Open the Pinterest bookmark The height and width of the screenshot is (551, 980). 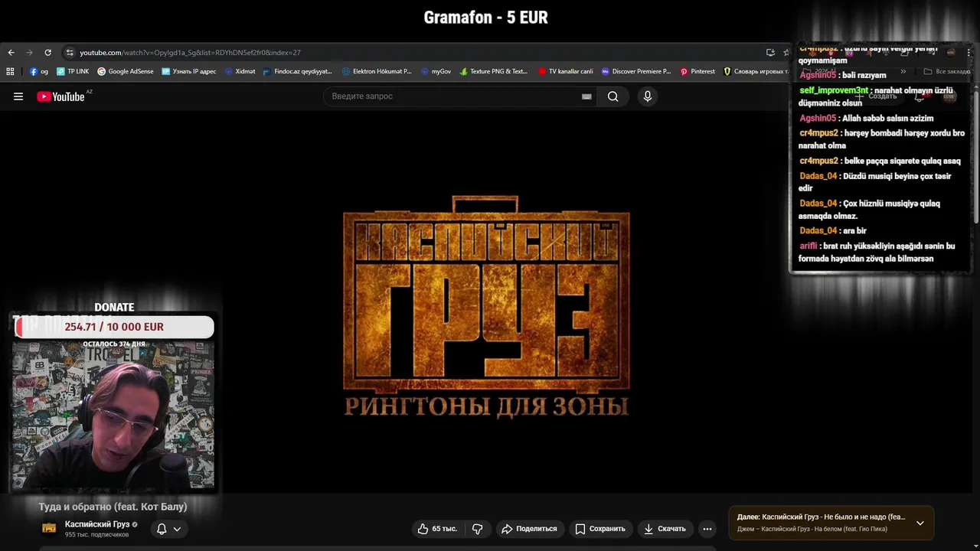[x=697, y=71]
